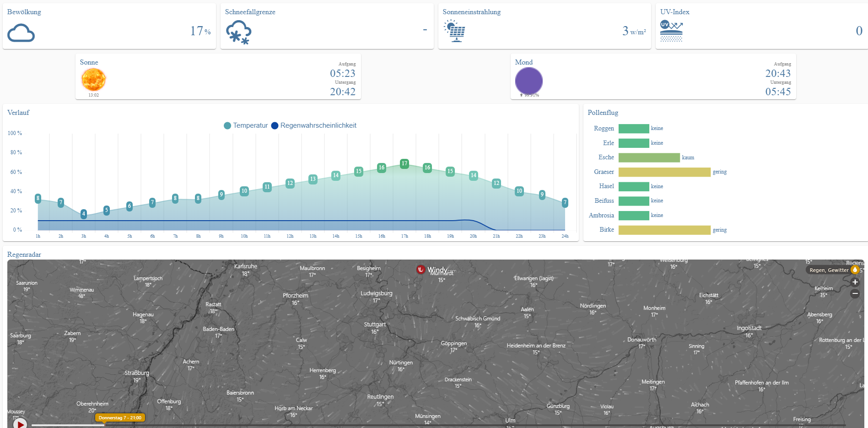The width and height of the screenshot is (868, 428).
Task: Click Schwäbisch Gmünd on the radar map
Action: 478,319
